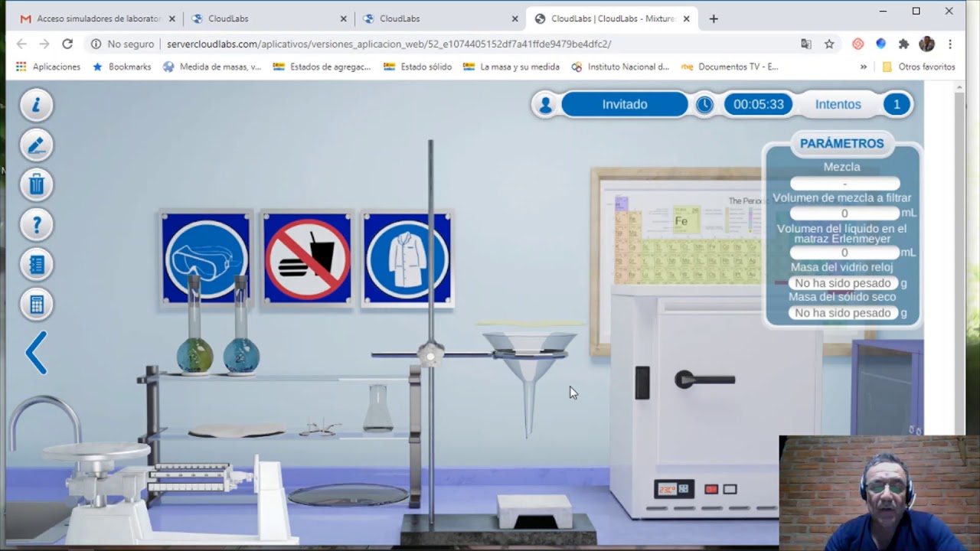
Task: Click the attempts counter showing 1
Action: click(897, 105)
